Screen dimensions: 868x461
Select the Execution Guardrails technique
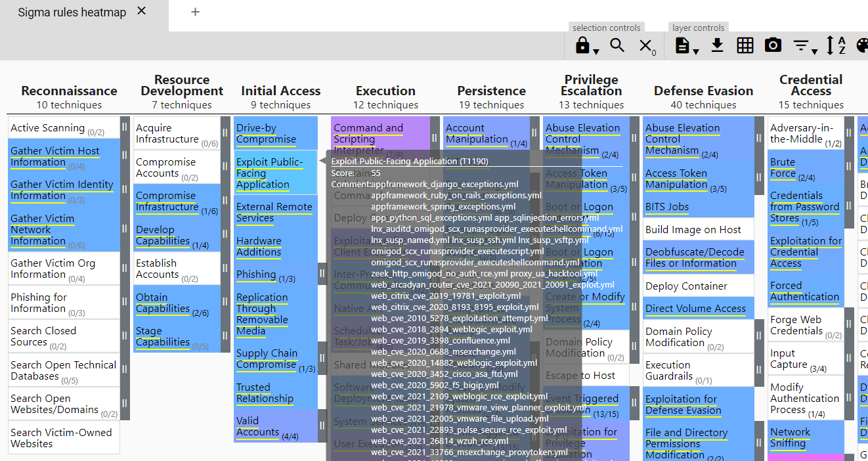(699, 370)
